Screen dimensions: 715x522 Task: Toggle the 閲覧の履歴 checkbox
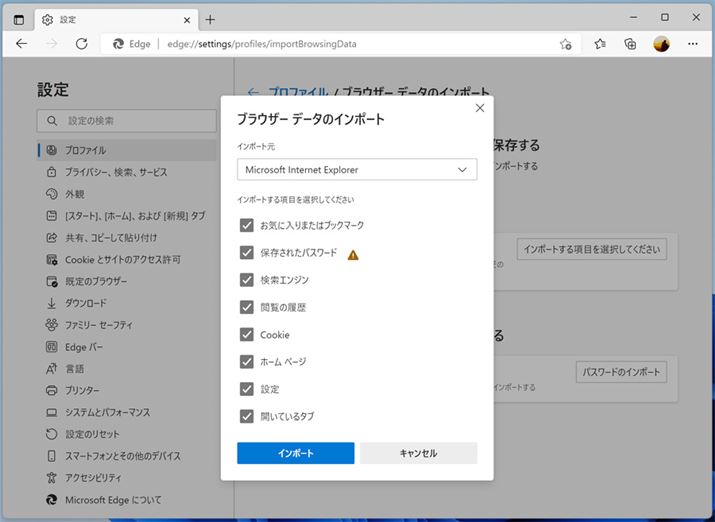(247, 307)
